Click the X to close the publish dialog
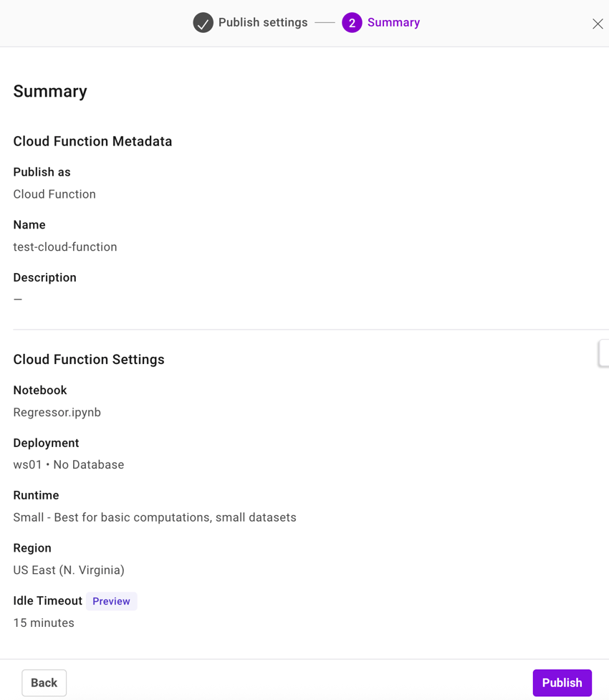 tap(598, 23)
